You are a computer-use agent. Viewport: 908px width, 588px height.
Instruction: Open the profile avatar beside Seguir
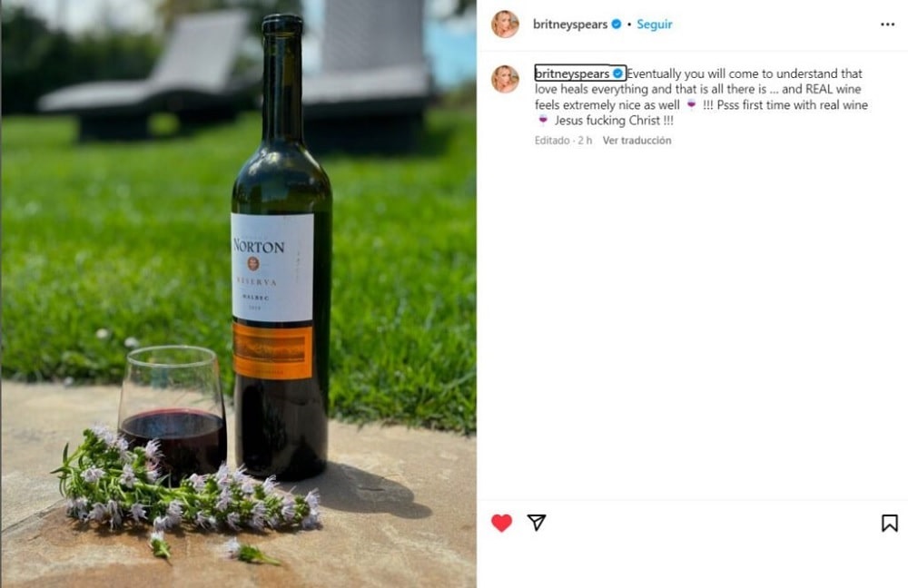click(505, 24)
